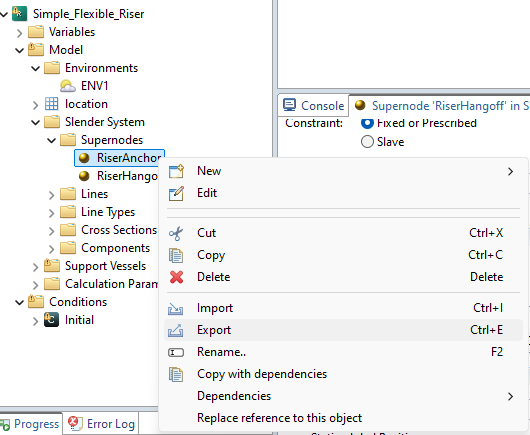Click the Line Types folder icon
530x435 pixels.
pyautogui.click(x=68, y=212)
